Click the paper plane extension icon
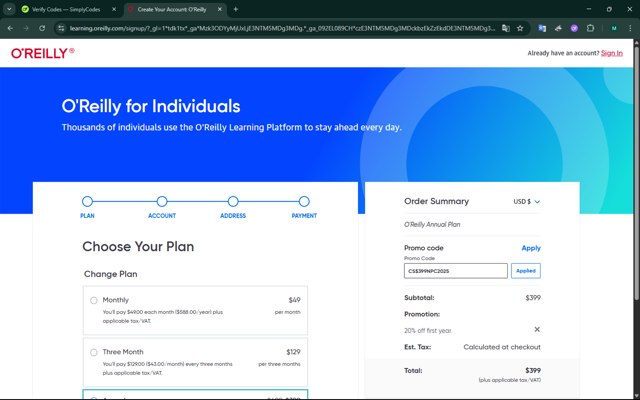 point(558,28)
